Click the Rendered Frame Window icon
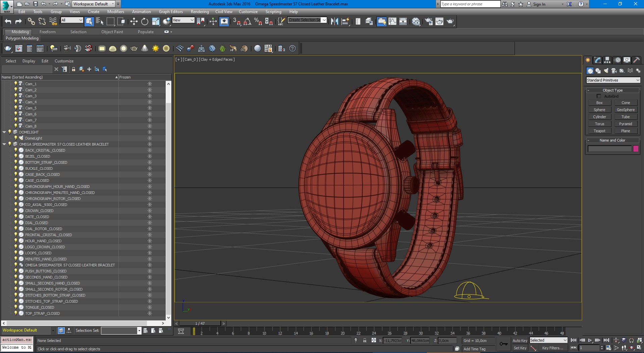644x353 pixels. (439, 21)
